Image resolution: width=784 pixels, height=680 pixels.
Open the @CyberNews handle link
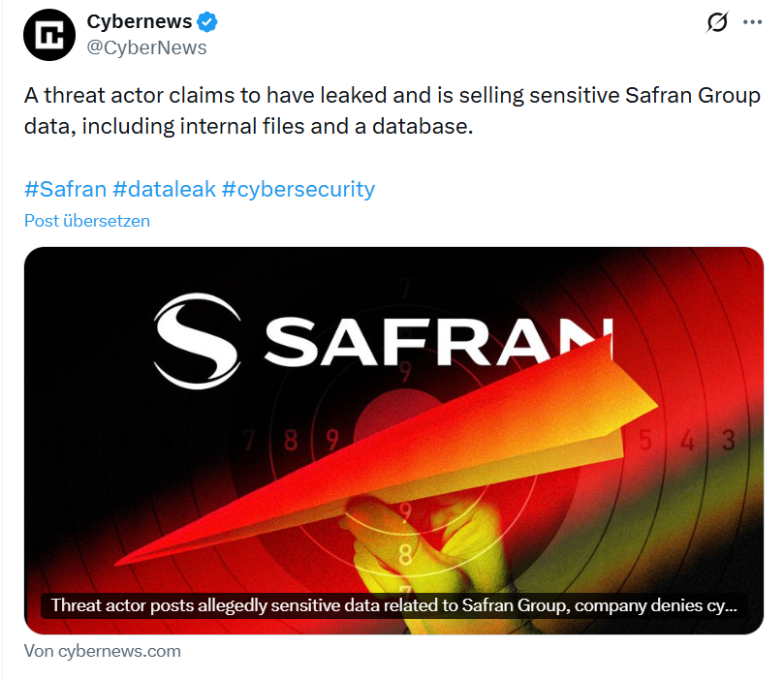(146, 47)
